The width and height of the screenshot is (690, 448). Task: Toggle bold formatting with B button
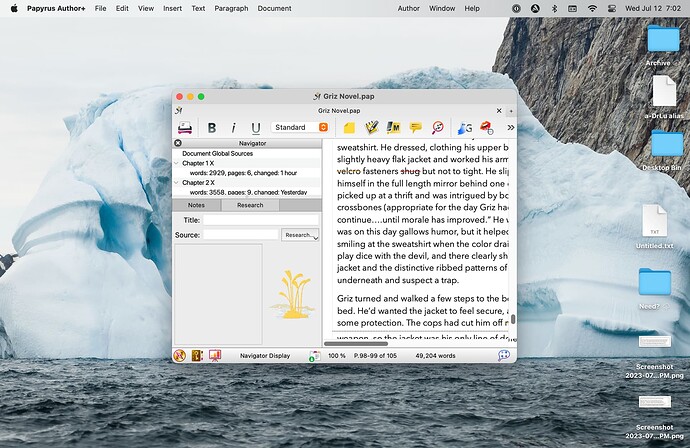[x=212, y=128]
